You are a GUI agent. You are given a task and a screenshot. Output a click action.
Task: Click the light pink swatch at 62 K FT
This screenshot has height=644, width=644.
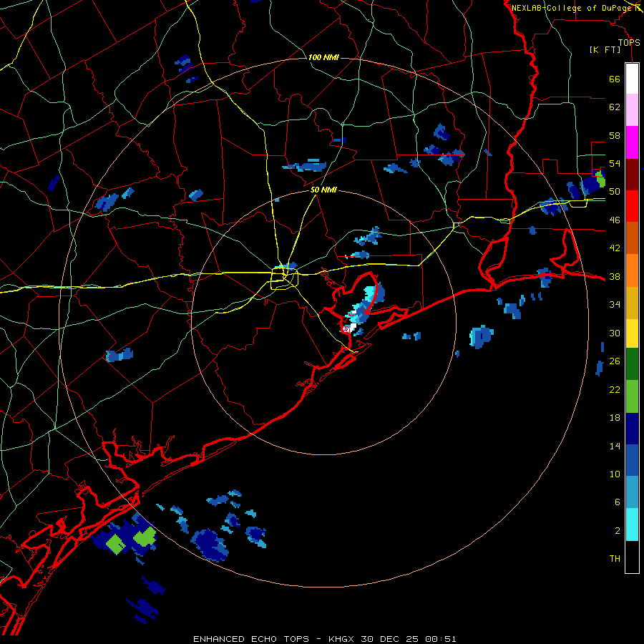(632, 110)
